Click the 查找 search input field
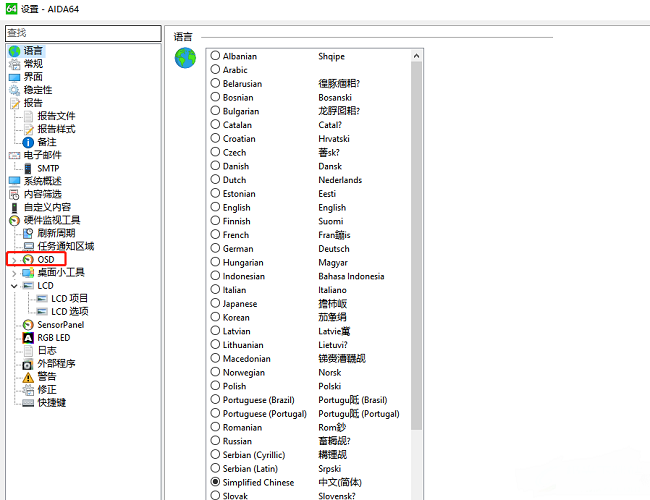Image resolution: width=650 pixels, height=500 pixels. pos(80,33)
